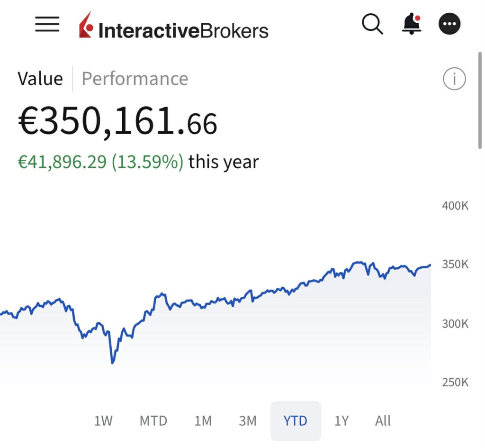The image size is (485, 448).
Task: Open the search magnifier icon
Action: tap(372, 24)
